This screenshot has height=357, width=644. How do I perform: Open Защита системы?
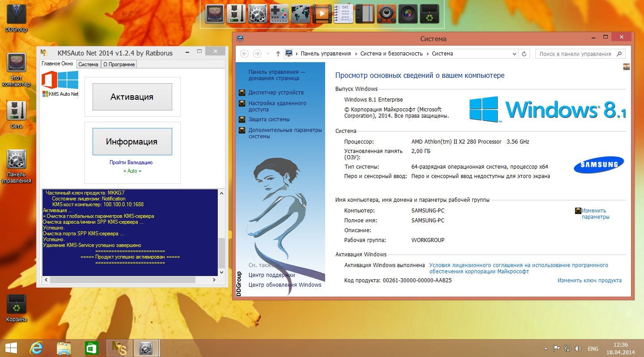[x=269, y=119]
